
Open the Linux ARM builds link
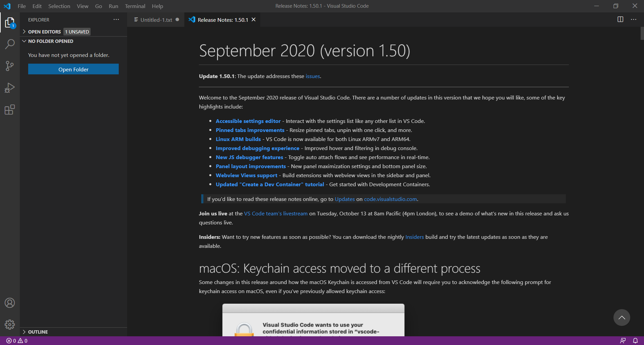(238, 139)
